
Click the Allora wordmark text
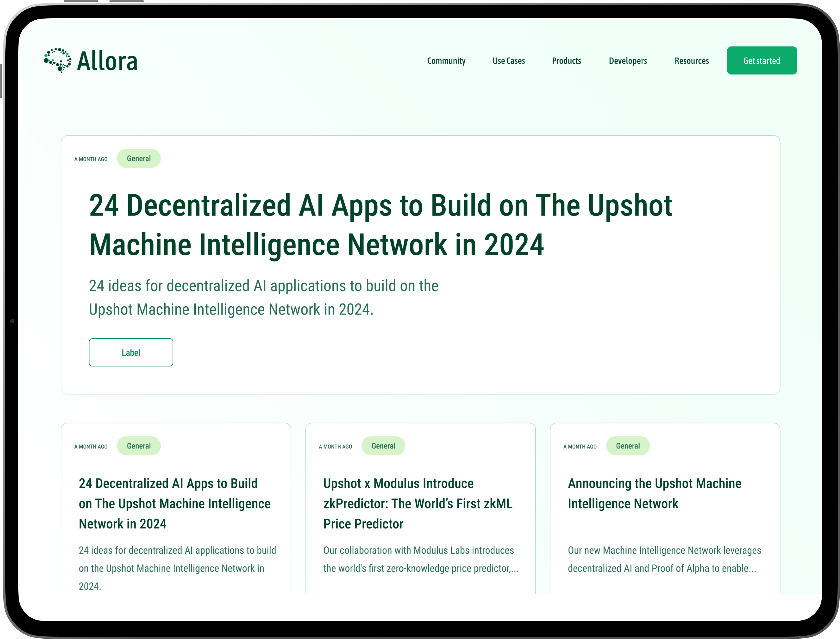107,61
